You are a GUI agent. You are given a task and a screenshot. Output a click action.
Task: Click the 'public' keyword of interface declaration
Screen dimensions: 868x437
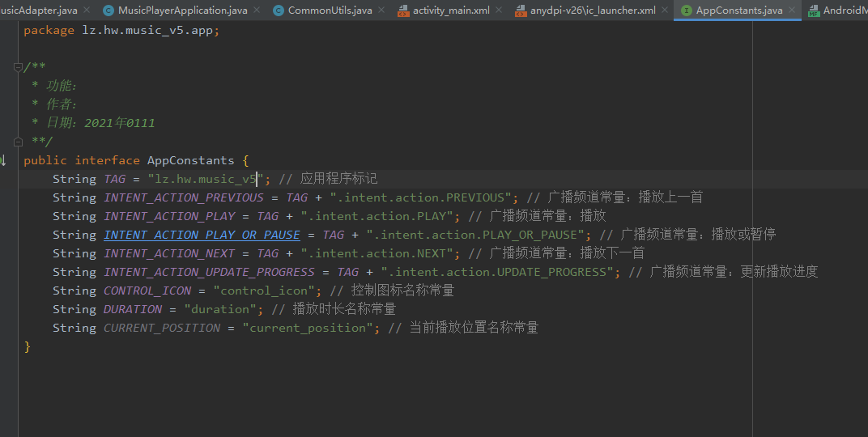[45, 160]
